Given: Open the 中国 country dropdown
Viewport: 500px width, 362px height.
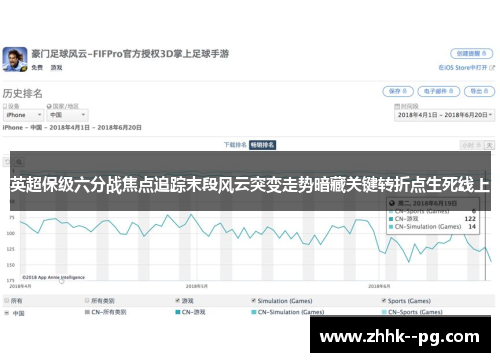Looking at the screenshot, I should [67, 115].
